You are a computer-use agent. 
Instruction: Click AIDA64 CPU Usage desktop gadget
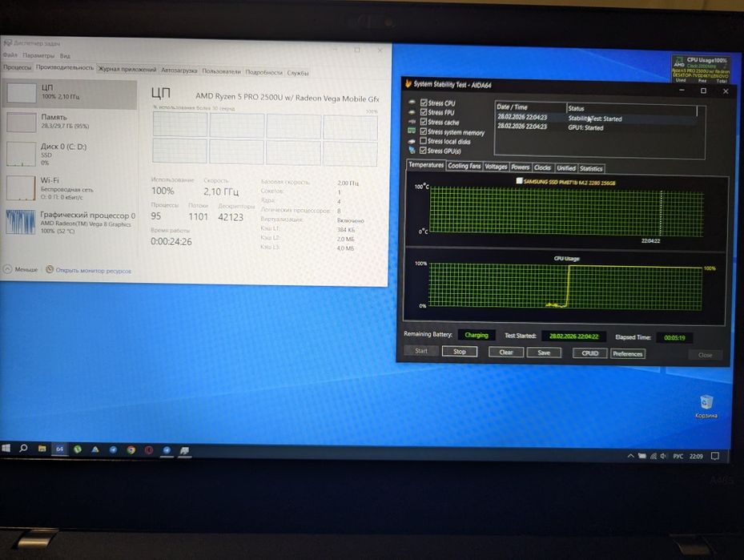click(x=700, y=69)
